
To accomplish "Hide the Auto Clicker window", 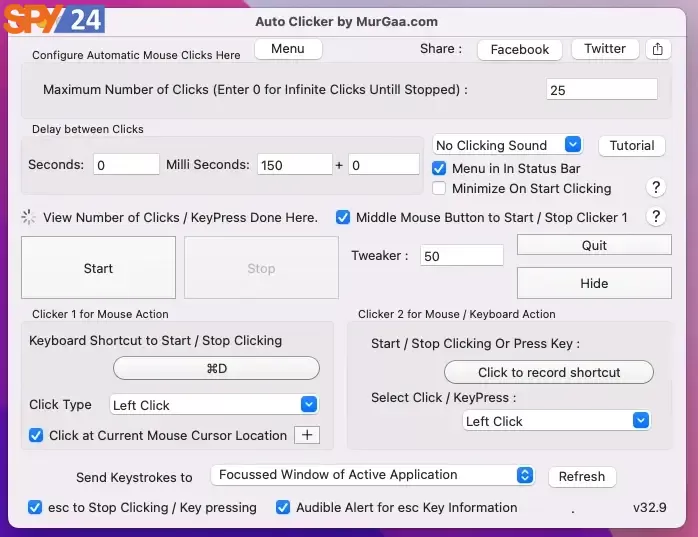I will point(594,283).
